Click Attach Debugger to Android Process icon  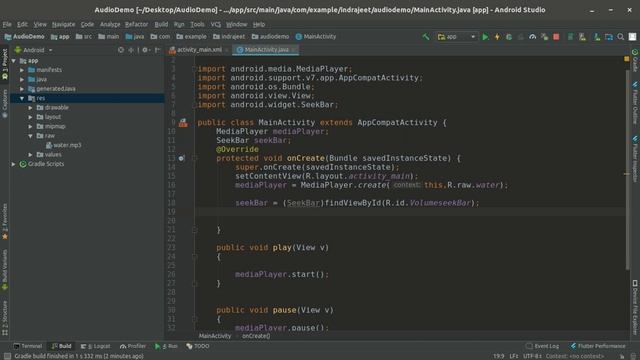pyautogui.click(x=544, y=37)
